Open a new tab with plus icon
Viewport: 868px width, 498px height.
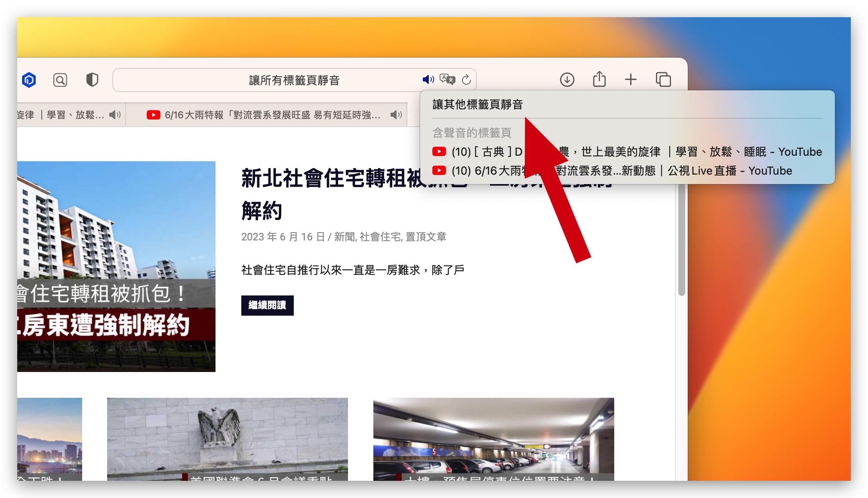(631, 80)
